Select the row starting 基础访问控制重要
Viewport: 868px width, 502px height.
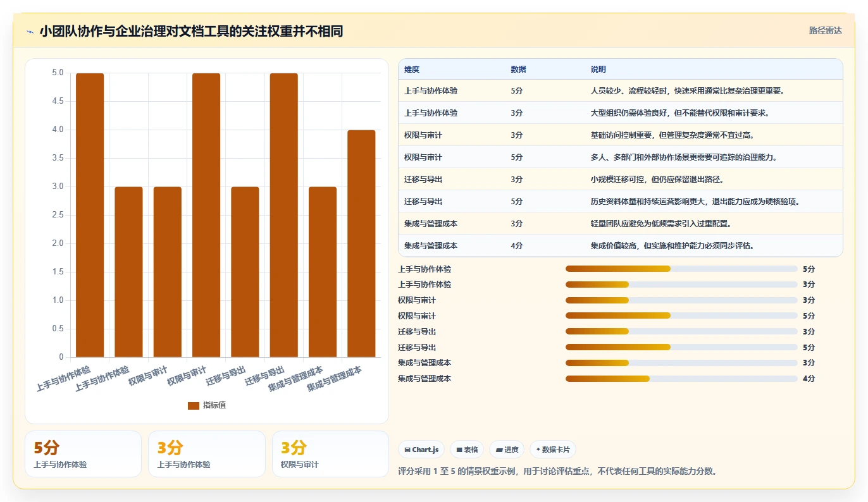click(x=621, y=135)
